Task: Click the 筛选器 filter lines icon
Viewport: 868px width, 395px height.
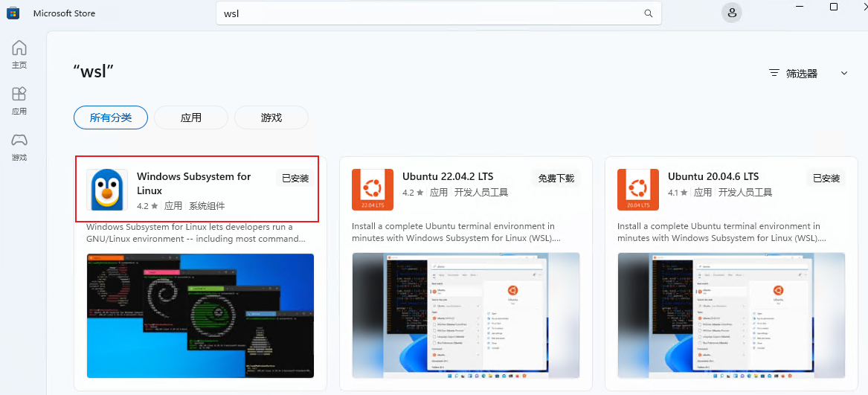Action: point(774,73)
